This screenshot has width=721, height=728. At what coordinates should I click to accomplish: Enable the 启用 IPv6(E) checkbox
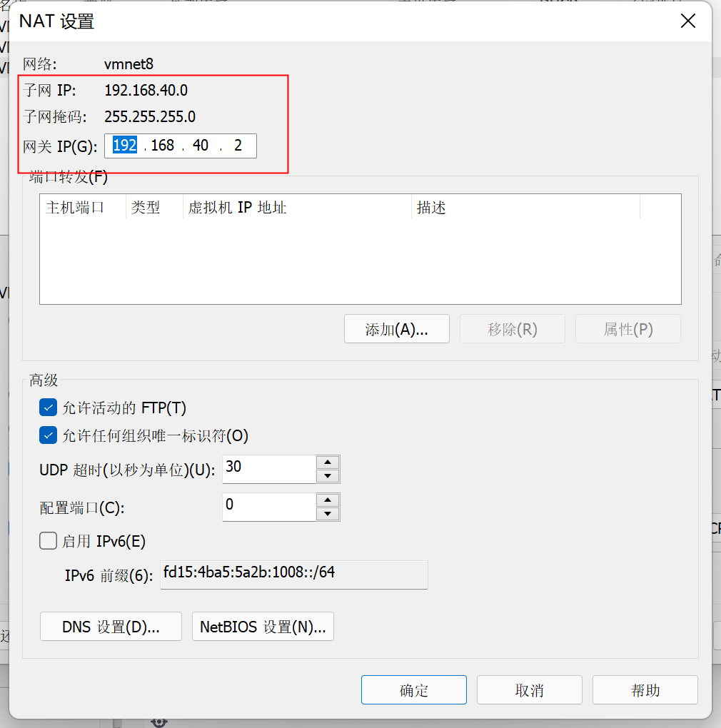(49, 541)
